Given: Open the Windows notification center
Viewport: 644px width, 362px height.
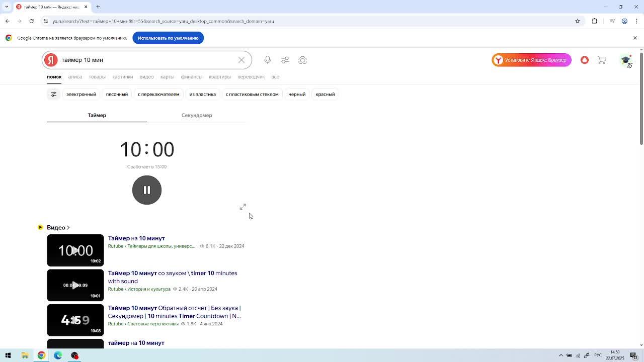Looking at the screenshot, I should [634, 355].
